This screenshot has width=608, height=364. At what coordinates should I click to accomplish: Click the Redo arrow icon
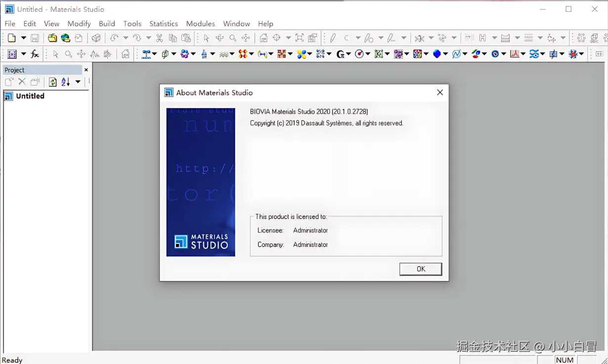(x=137, y=38)
